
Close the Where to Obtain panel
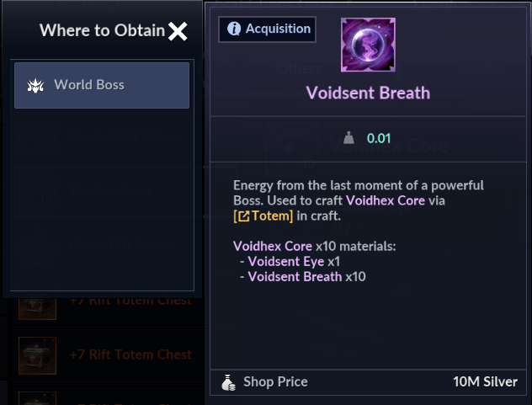coord(178,32)
